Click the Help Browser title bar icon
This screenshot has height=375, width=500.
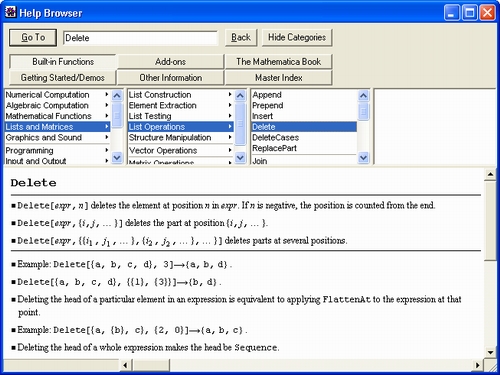[x=10, y=12]
